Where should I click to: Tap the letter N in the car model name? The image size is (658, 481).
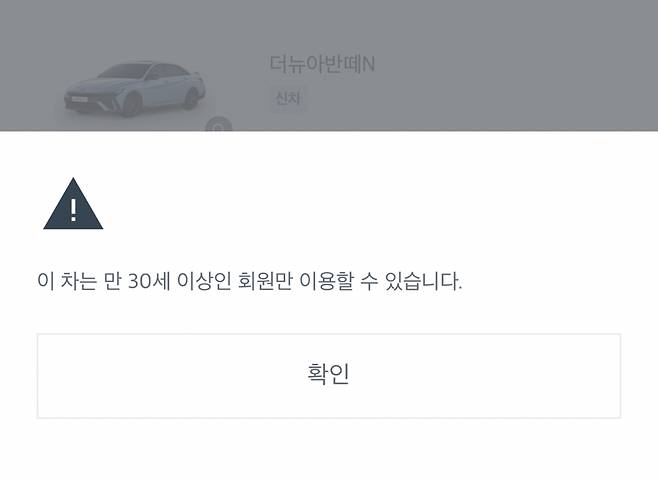368,64
